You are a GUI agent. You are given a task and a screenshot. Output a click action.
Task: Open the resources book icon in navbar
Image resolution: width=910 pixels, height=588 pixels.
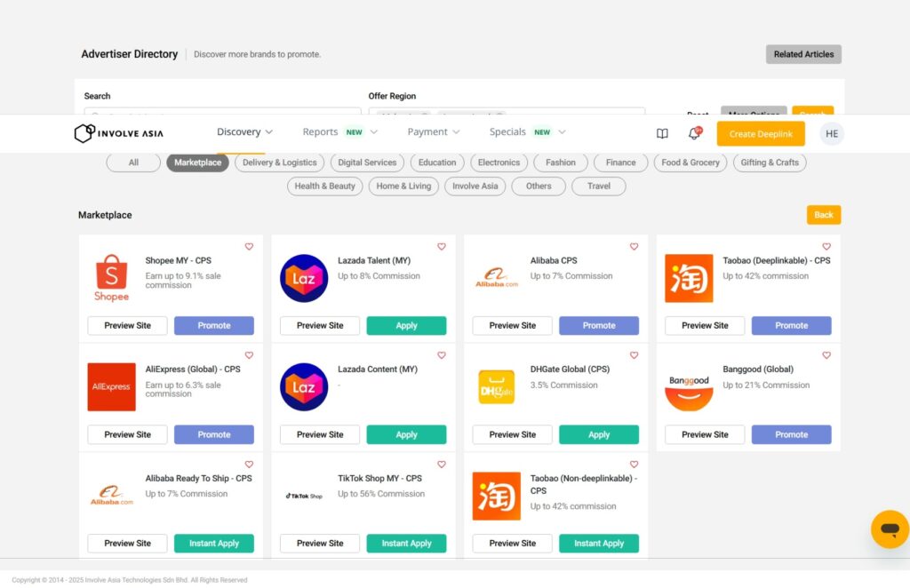point(662,132)
